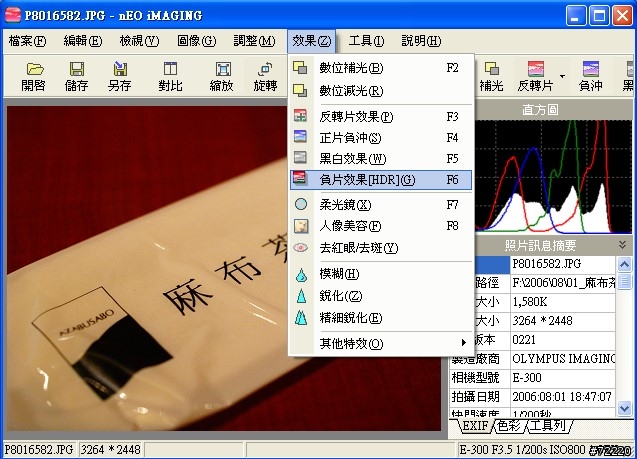Open the 圖像(G) menu

coord(197,41)
